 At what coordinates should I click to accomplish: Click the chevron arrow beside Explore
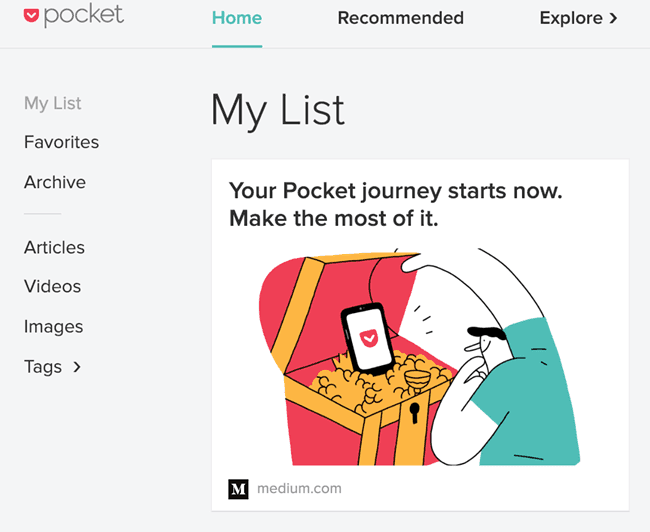tap(613, 18)
